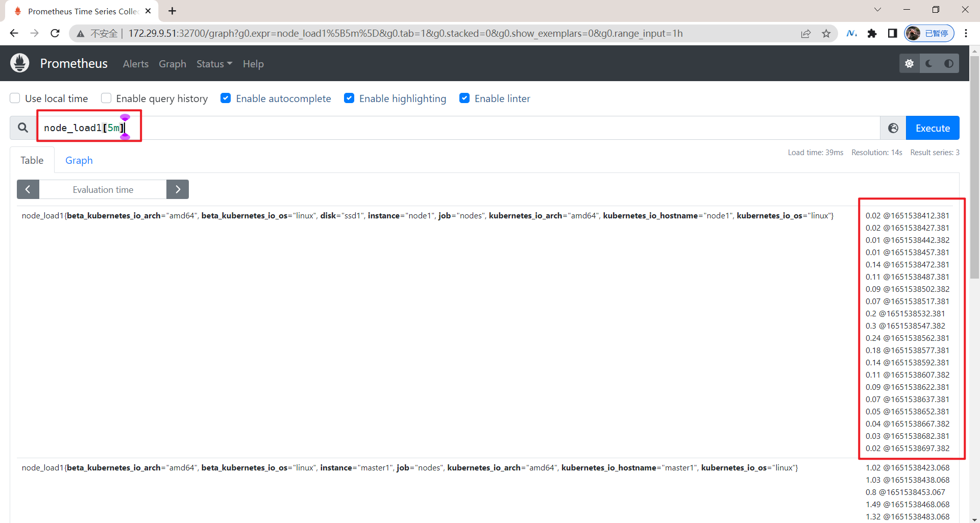980x523 pixels.
Task: Click value 0.02 @1651538697.382
Action: (908, 448)
